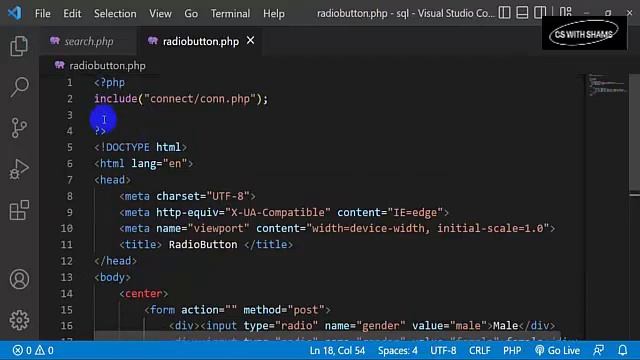Click Ln 18, Col 54 position indicator
This screenshot has height=360, width=640.
tap(337, 351)
